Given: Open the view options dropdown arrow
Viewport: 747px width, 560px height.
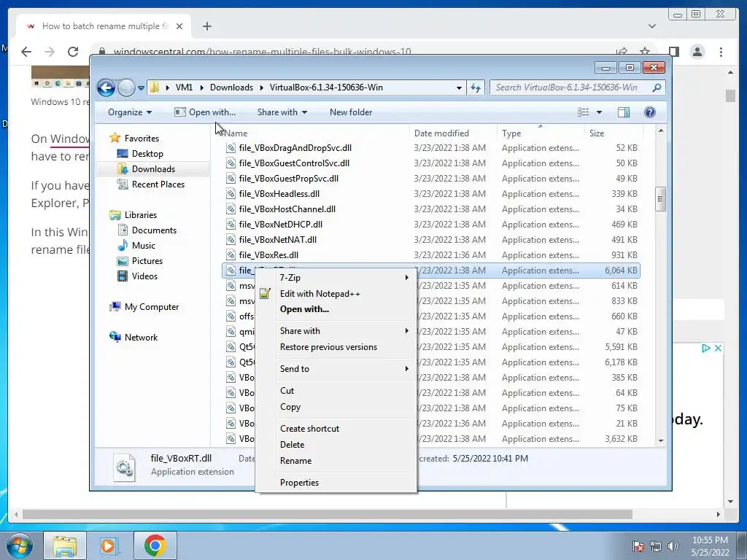Looking at the screenshot, I should pyautogui.click(x=600, y=112).
